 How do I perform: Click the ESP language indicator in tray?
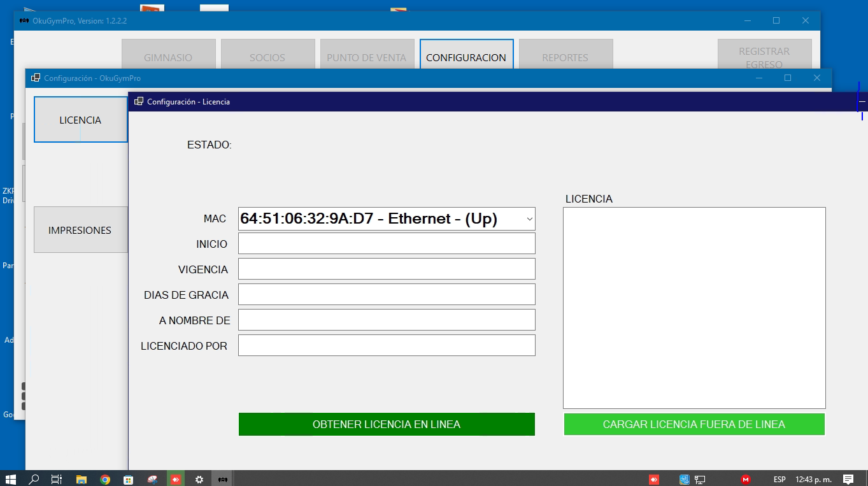click(x=779, y=479)
